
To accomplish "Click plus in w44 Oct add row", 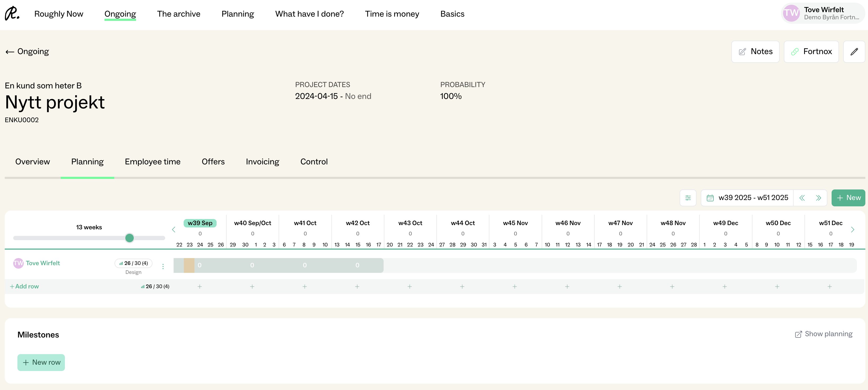I will [x=462, y=287].
